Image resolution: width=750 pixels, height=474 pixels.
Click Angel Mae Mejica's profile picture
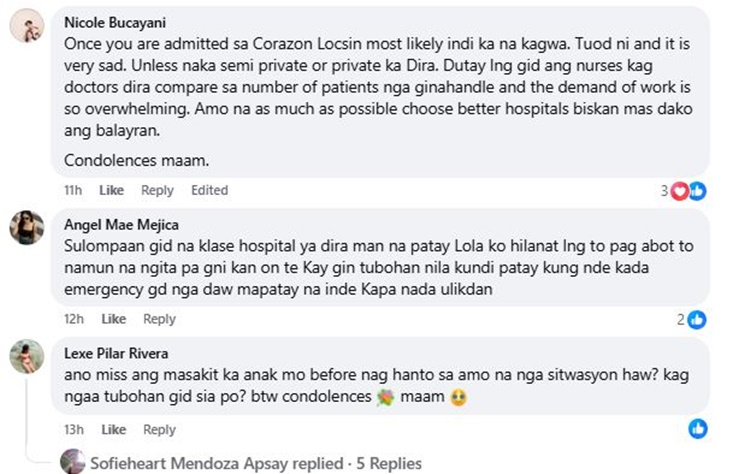(26, 228)
